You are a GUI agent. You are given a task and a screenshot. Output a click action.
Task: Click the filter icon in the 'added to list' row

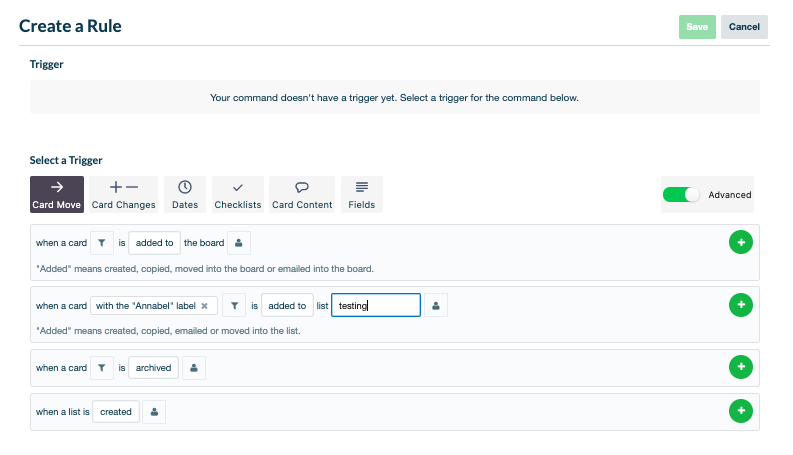pyautogui.click(x=234, y=305)
